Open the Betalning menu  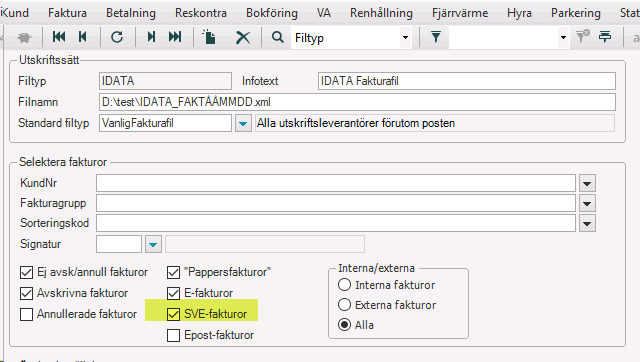click(x=131, y=13)
